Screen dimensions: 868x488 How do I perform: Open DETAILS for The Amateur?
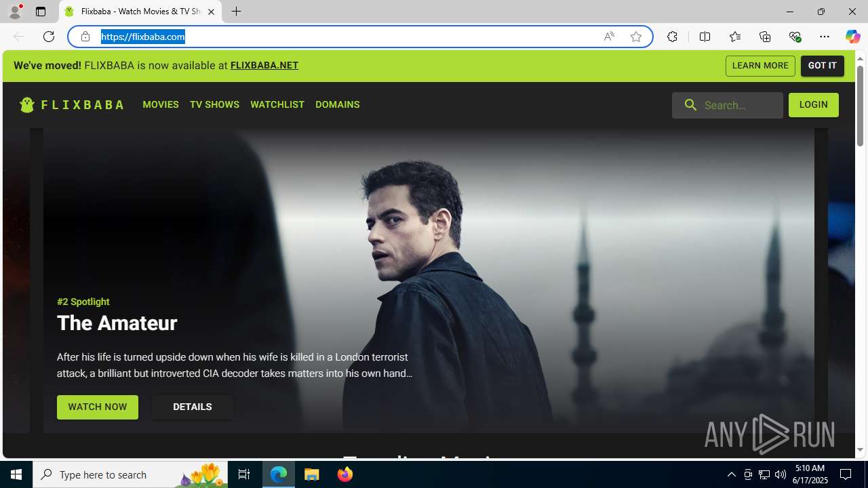pos(193,407)
